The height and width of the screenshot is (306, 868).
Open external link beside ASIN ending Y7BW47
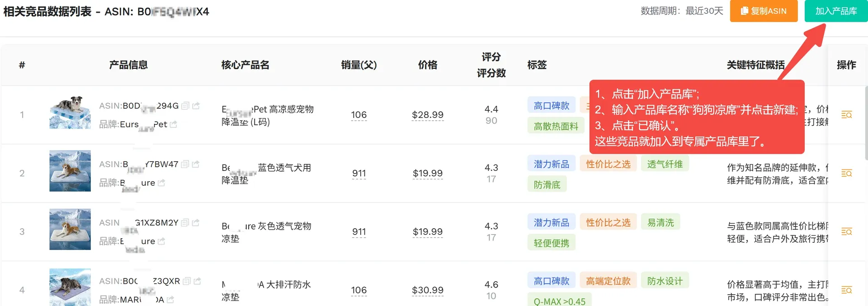196,164
